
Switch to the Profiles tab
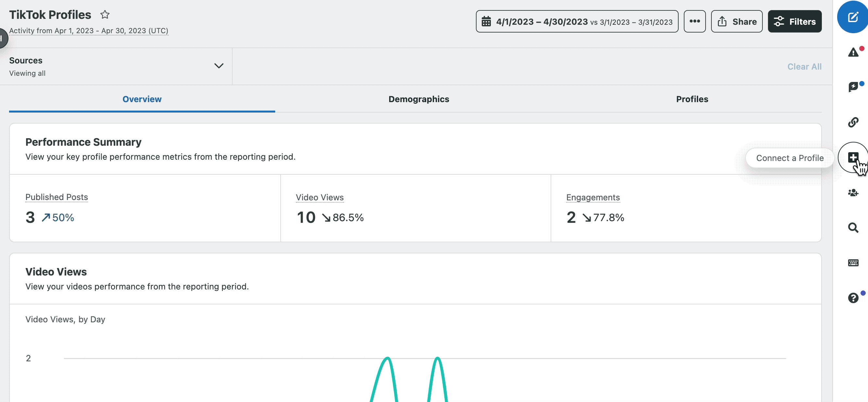(x=692, y=99)
